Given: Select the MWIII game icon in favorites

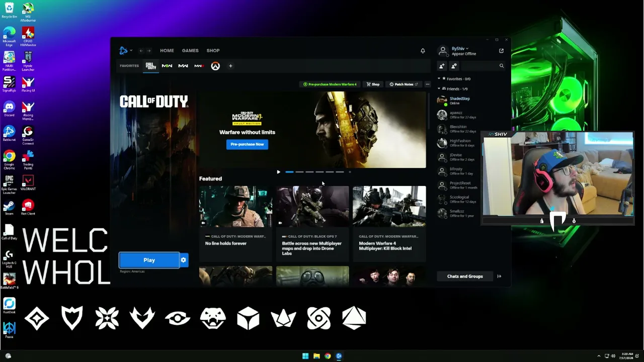Looking at the screenshot, I should click(x=199, y=66).
